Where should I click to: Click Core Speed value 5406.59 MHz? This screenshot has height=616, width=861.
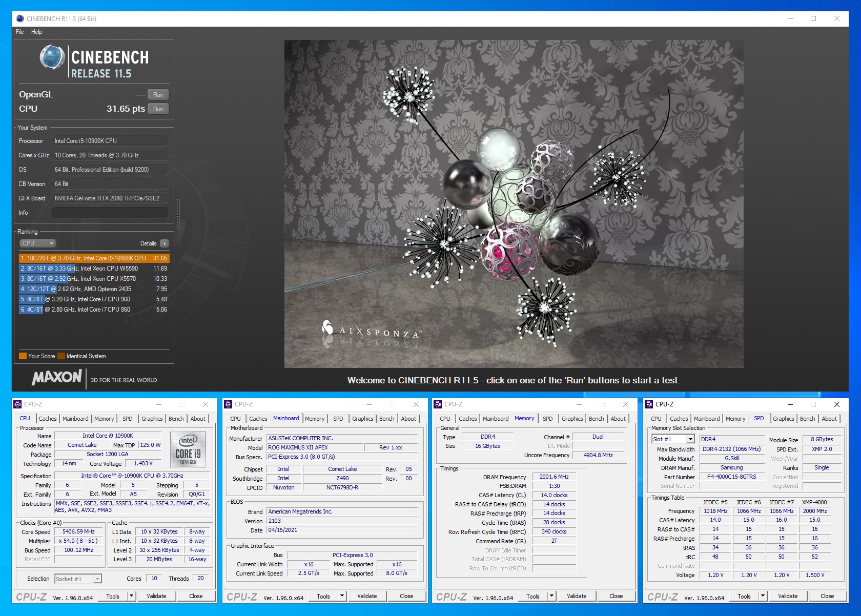(x=78, y=532)
